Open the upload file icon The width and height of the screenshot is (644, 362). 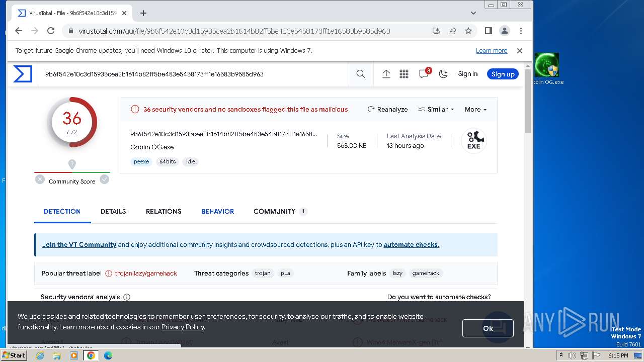[x=386, y=74]
